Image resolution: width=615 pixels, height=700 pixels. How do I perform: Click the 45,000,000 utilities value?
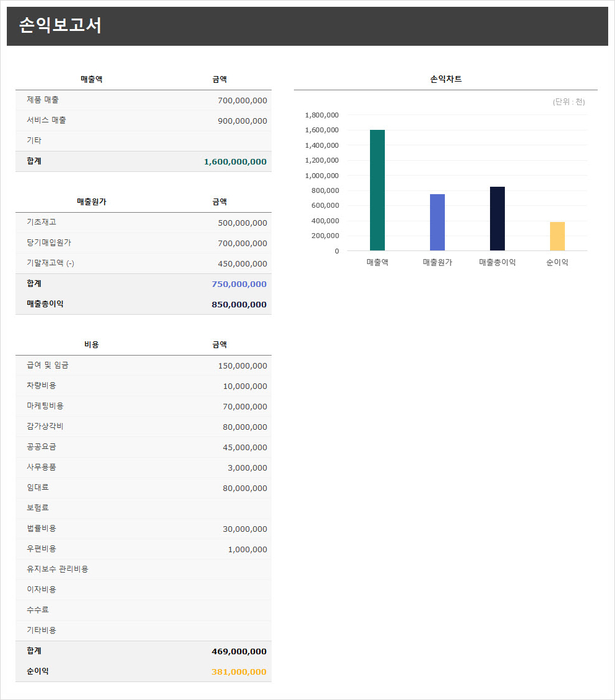(245, 447)
